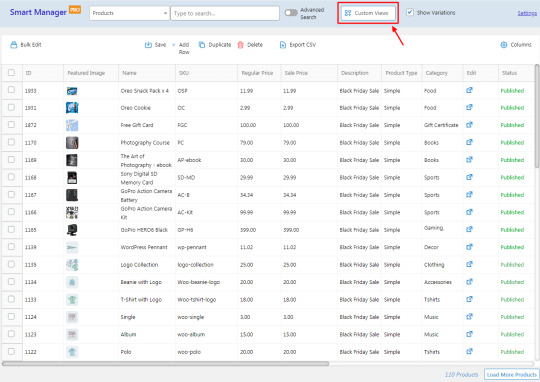Image resolution: width=540 pixels, height=382 pixels.
Task: Sort by Sale Price column header
Action: pyautogui.click(x=309, y=73)
